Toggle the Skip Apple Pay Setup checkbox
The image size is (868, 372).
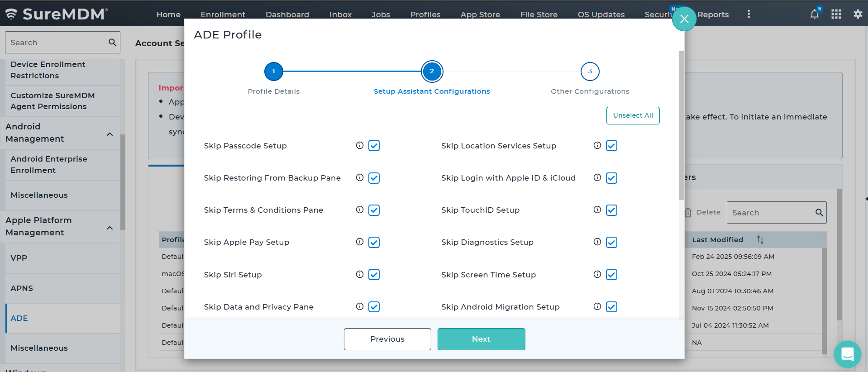(374, 243)
